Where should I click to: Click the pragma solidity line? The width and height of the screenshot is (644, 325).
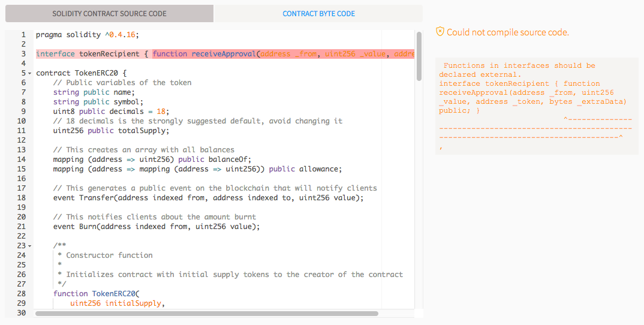(88, 35)
